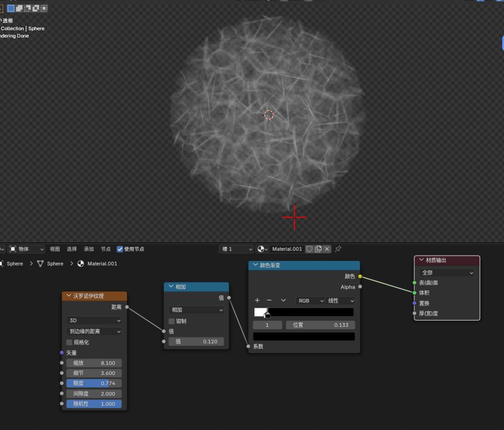The width and height of the screenshot is (504, 430).
Task: Add a color stop with plus icon
Action: (x=257, y=300)
